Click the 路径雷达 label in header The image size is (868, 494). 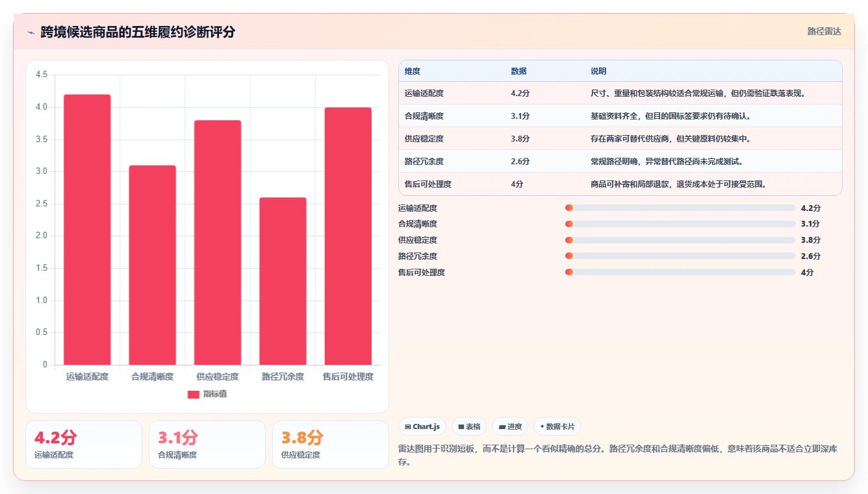[824, 31]
